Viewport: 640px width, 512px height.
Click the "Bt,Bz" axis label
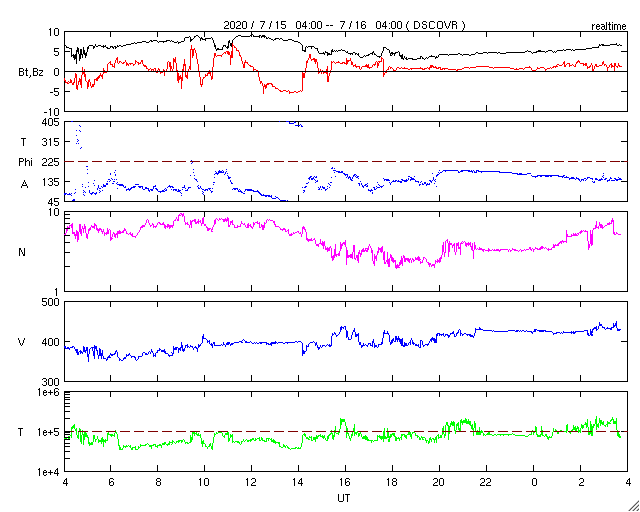point(31,72)
